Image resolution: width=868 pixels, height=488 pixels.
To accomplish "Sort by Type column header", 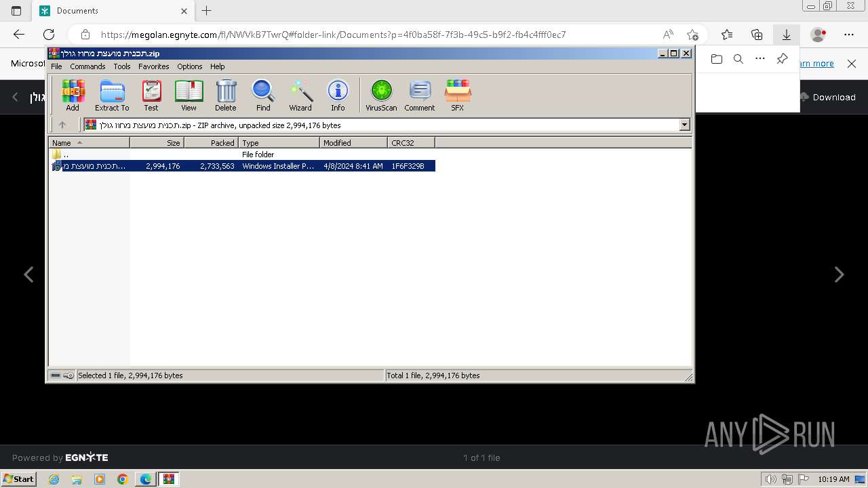I will 279,143.
